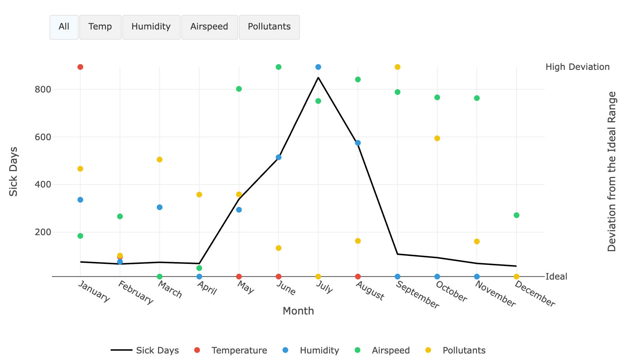Click green Airspeed dot for December
Viewport: 629px width, 364px height.
516,215
